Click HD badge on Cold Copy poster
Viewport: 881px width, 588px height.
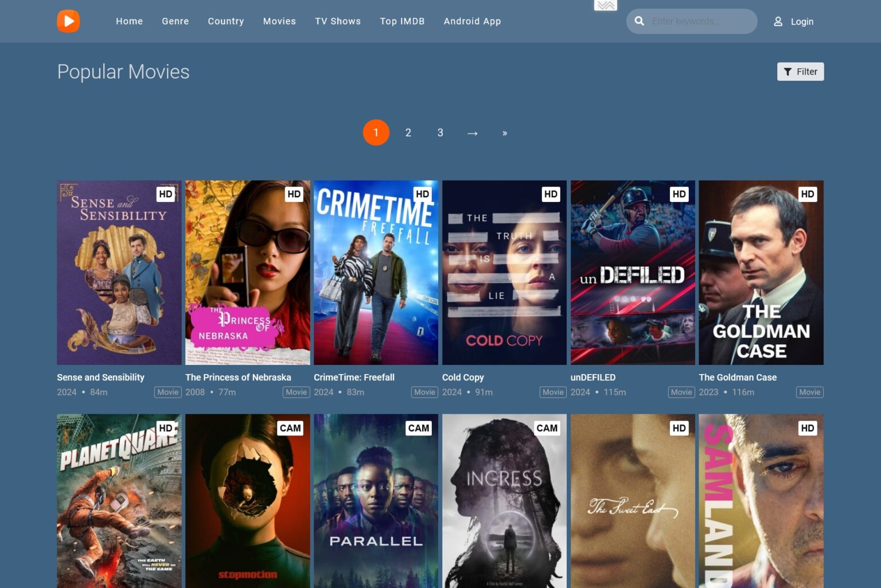(551, 194)
